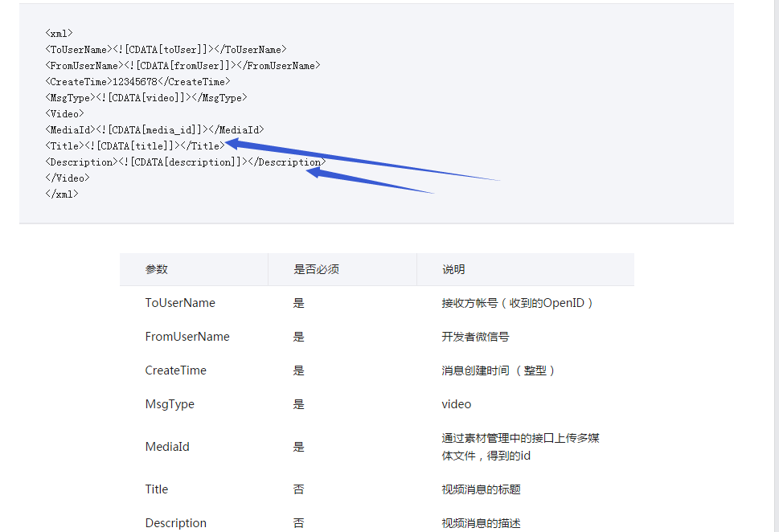Viewport: 779px width, 532px height.
Task: Click the video value in MsgType row
Action: [x=456, y=404]
